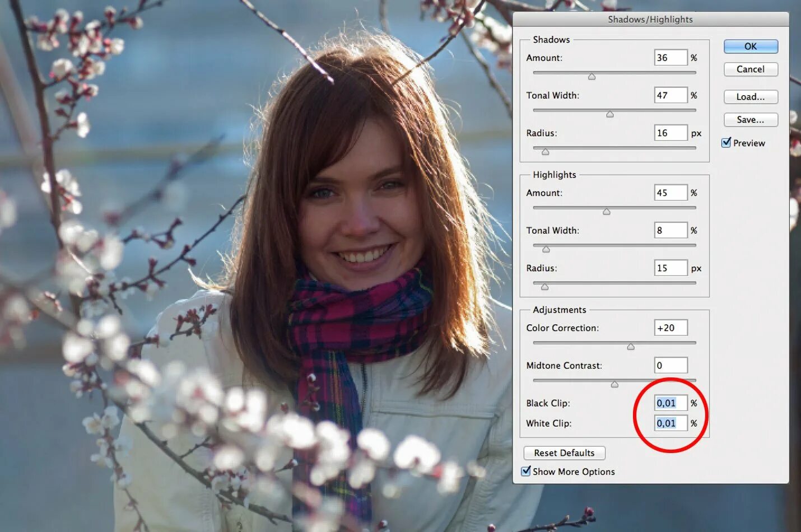Click the Highlights Radius slider handle

click(545, 287)
